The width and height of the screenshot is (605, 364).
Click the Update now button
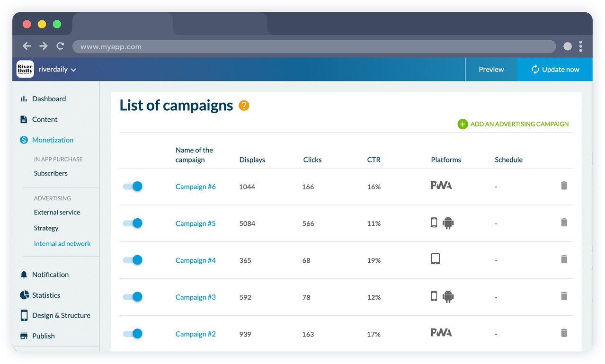pos(555,70)
